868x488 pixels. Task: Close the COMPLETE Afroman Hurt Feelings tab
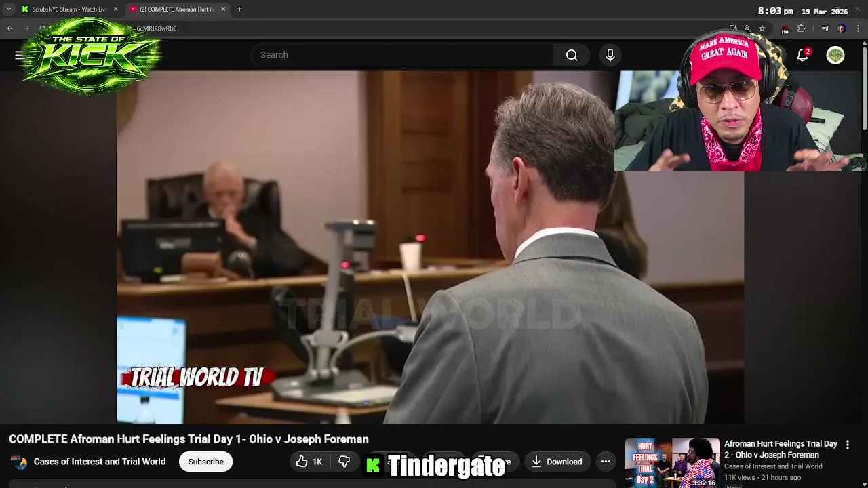223,9
